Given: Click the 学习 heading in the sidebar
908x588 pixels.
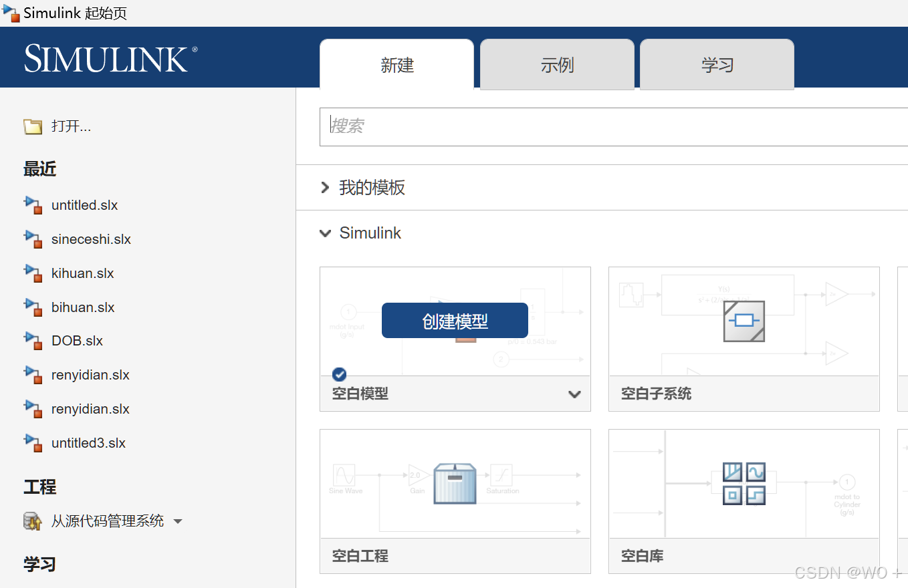Looking at the screenshot, I should [x=40, y=565].
